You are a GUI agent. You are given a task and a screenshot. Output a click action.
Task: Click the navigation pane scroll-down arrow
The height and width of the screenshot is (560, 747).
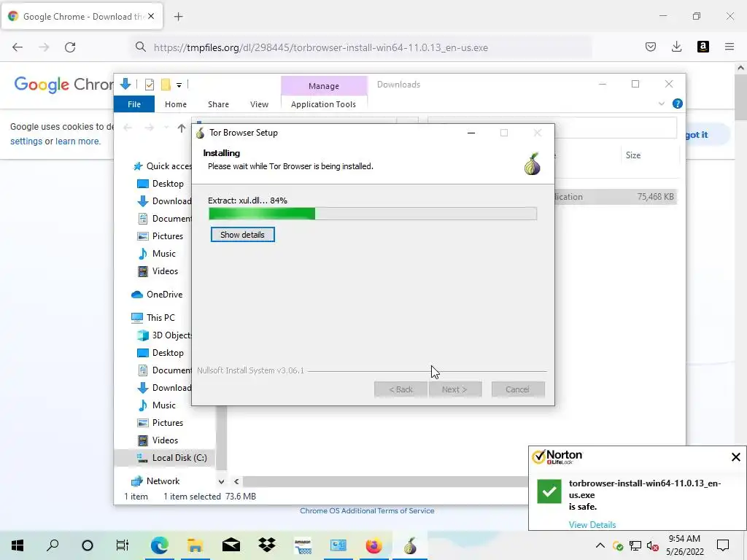(x=221, y=481)
